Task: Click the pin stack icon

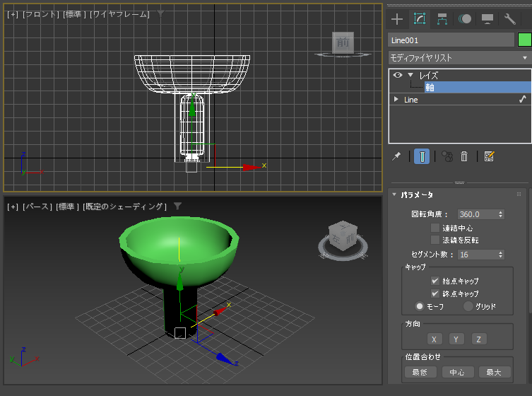Action: (396, 156)
